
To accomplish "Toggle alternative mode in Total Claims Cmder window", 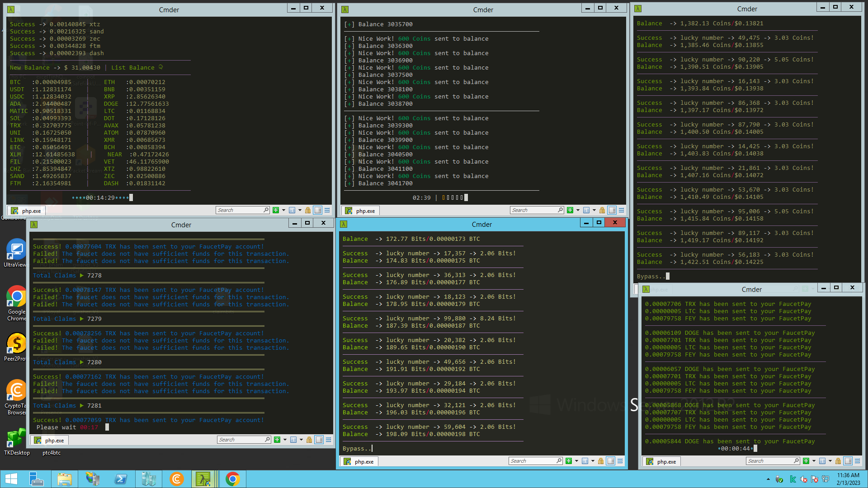I will [x=319, y=440].
